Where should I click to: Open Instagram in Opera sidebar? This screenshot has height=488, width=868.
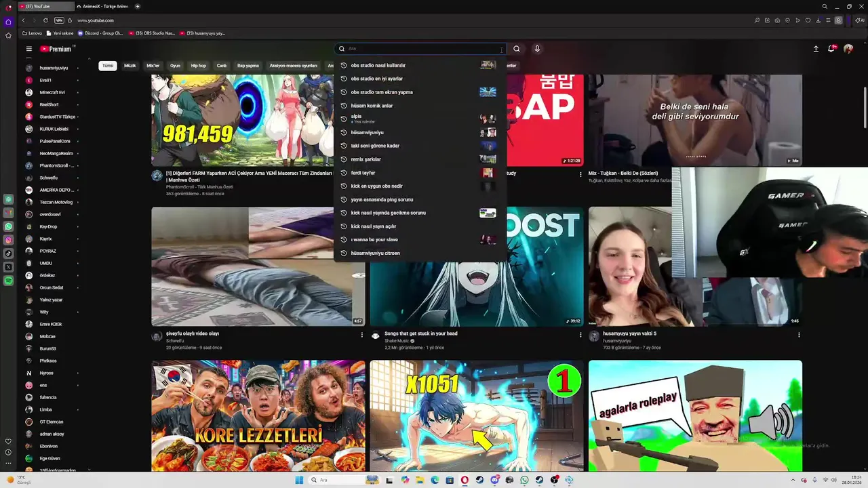pyautogui.click(x=8, y=240)
